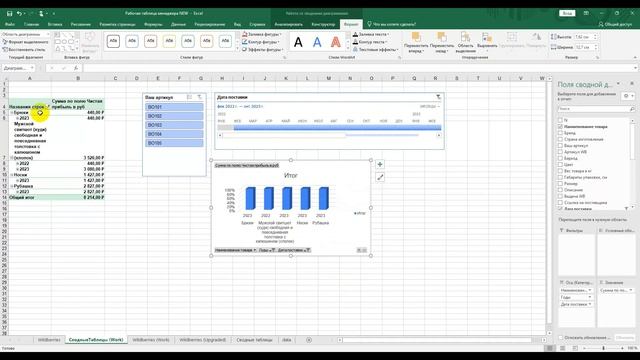
Task: Select the blue letter A WordArt style
Action: pyautogui.click(x=317, y=42)
